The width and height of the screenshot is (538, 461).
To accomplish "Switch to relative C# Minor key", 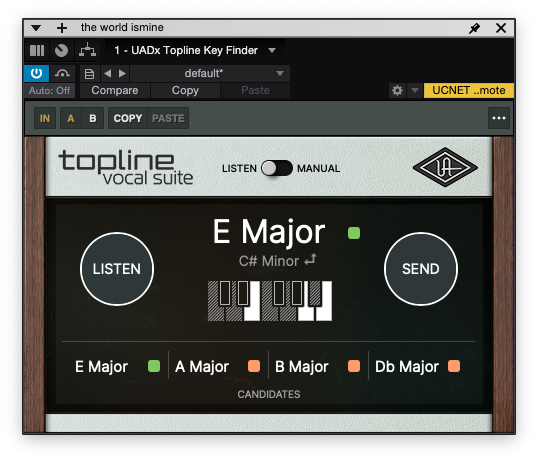I will click(269, 261).
